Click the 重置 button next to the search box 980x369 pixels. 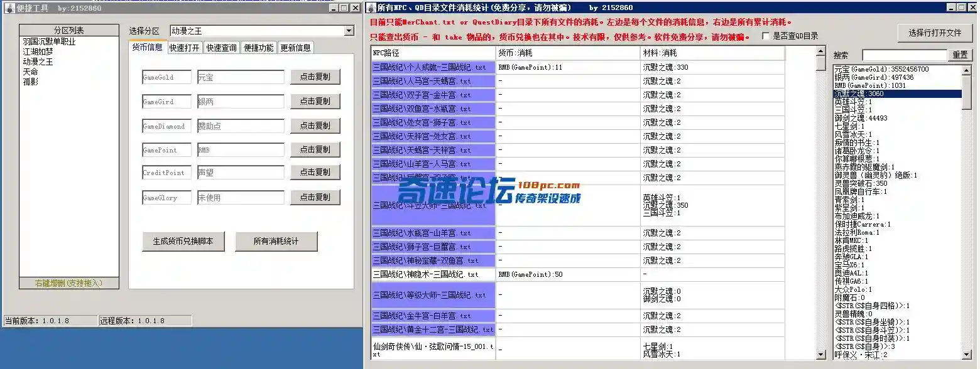(961, 55)
